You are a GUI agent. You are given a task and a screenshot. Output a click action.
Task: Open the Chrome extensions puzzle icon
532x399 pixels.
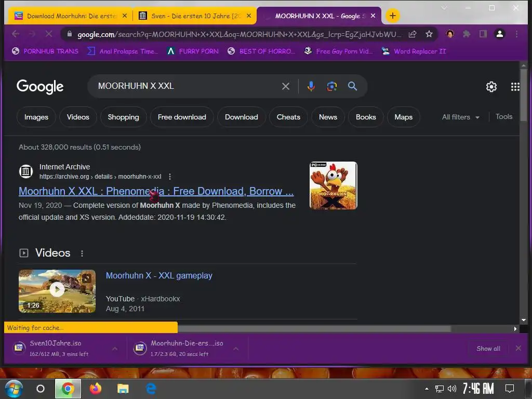(x=467, y=34)
